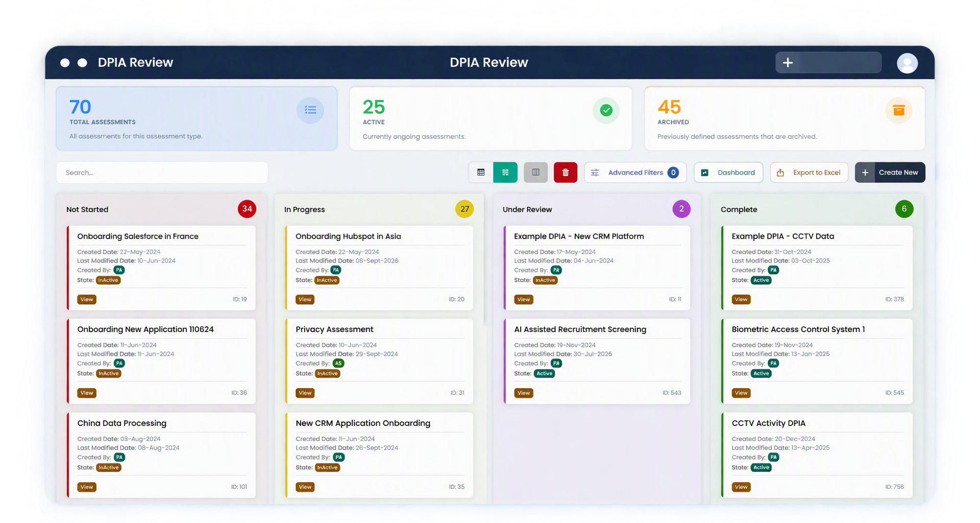View Onboarding New Application 110624 assessment
This screenshot has width=980, height=523.
[x=87, y=393]
